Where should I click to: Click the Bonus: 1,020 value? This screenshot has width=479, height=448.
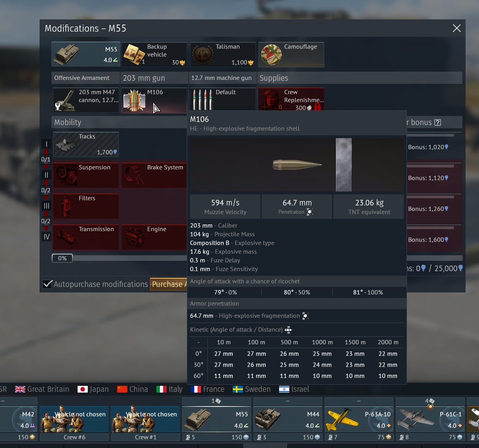tap(428, 147)
